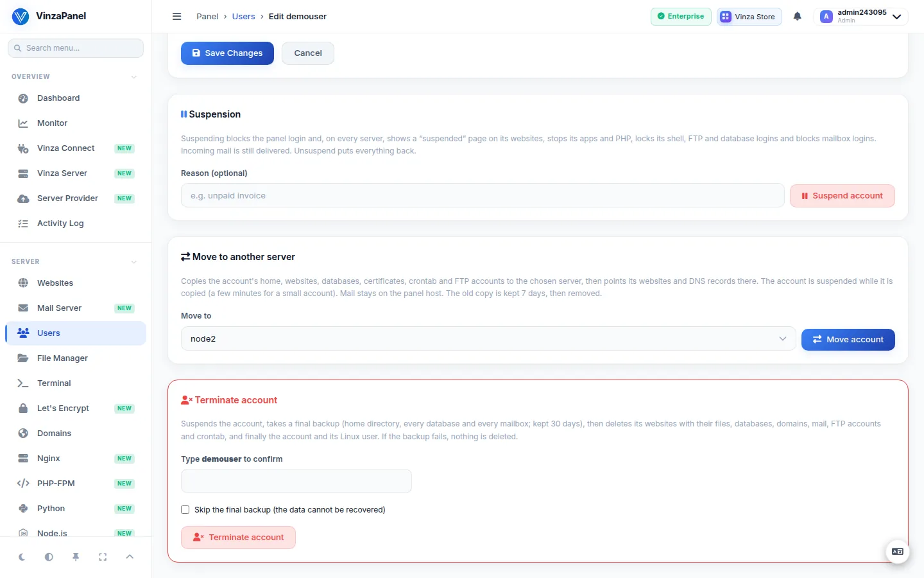Click the collapse-up chevron in sidebar footer
Screen dimensions: 924x578
point(130,557)
